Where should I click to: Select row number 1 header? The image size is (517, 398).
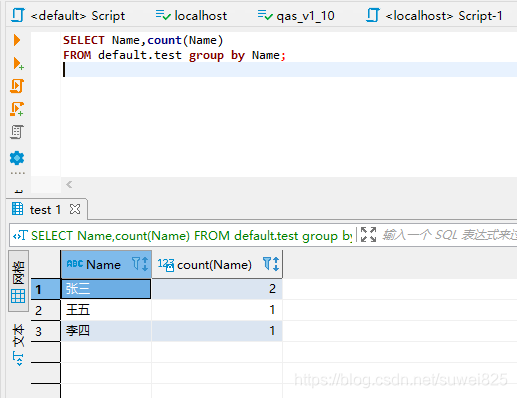click(x=46, y=289)
